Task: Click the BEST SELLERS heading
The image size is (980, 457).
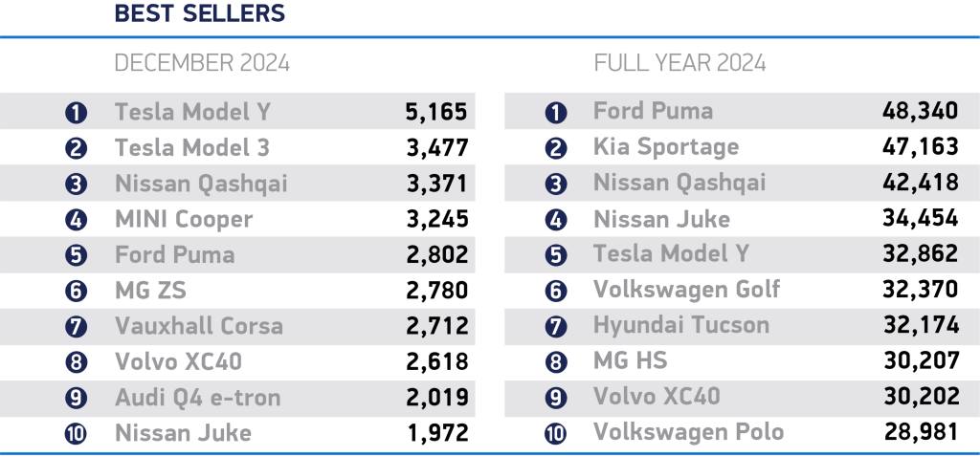Action: [x=199, y=14]
